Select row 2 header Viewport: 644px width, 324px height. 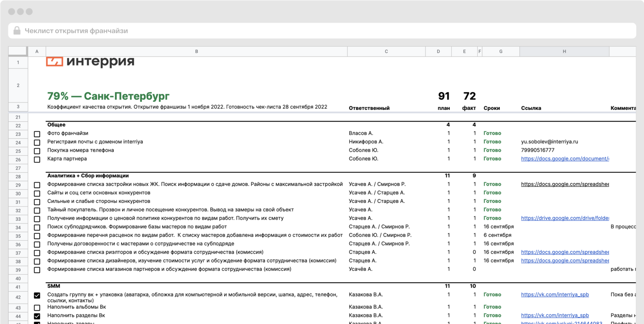(x=18, y=85)
